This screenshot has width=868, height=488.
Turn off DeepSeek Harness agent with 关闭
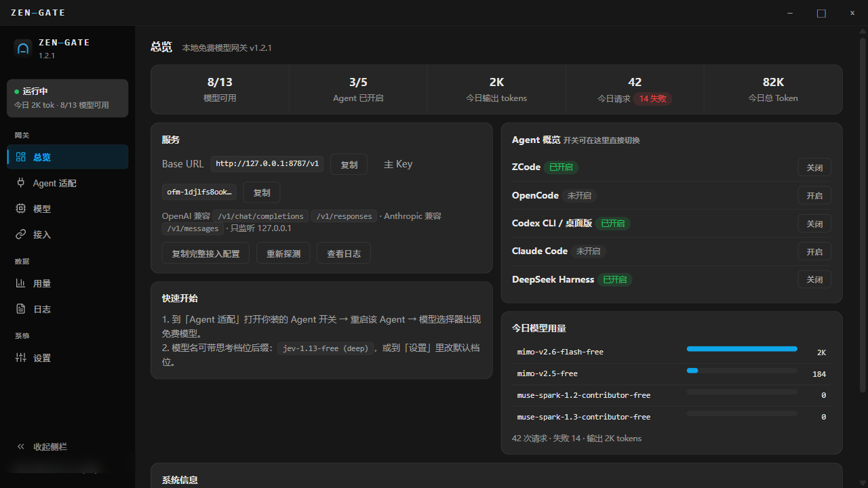click(x=814, y=279)
